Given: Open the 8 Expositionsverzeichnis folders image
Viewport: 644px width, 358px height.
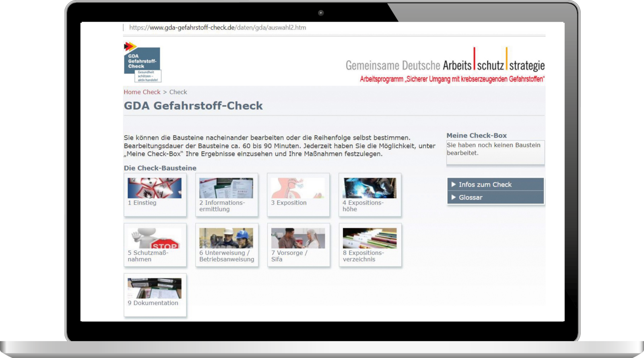Looking at the screenshot, I should tap(369, 238).
